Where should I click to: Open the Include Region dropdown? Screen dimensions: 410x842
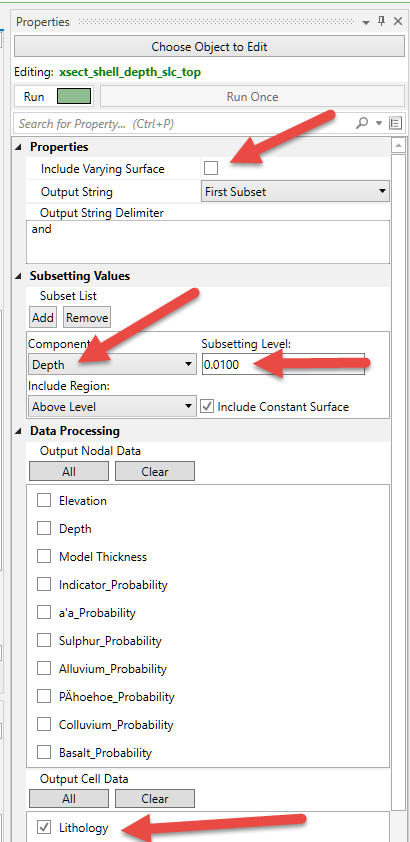[x=112, y=407]
